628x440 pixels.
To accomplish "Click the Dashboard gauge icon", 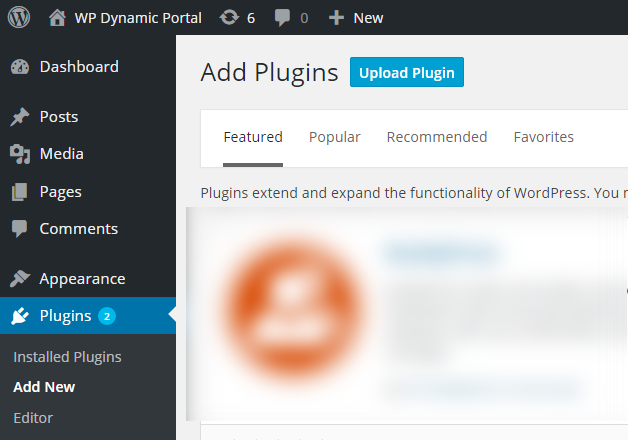I will pos(20,67).
